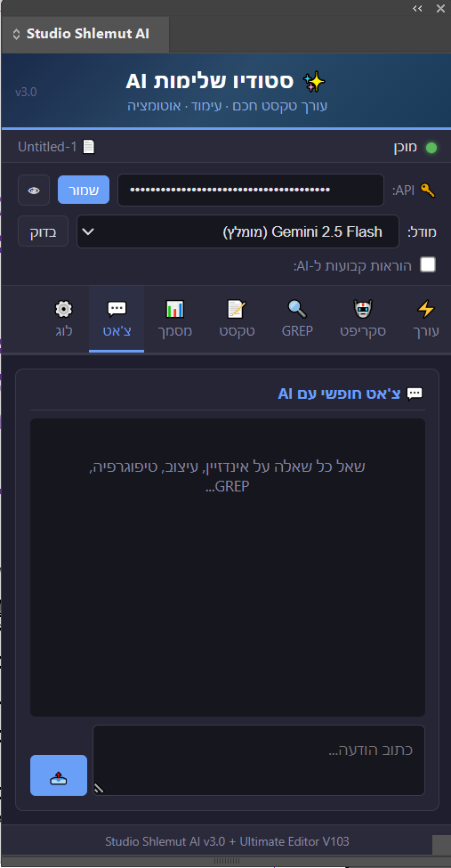Click the בדוק check button
The height and width of the screenshot is (868, 451).
click(x=44, y=231)
